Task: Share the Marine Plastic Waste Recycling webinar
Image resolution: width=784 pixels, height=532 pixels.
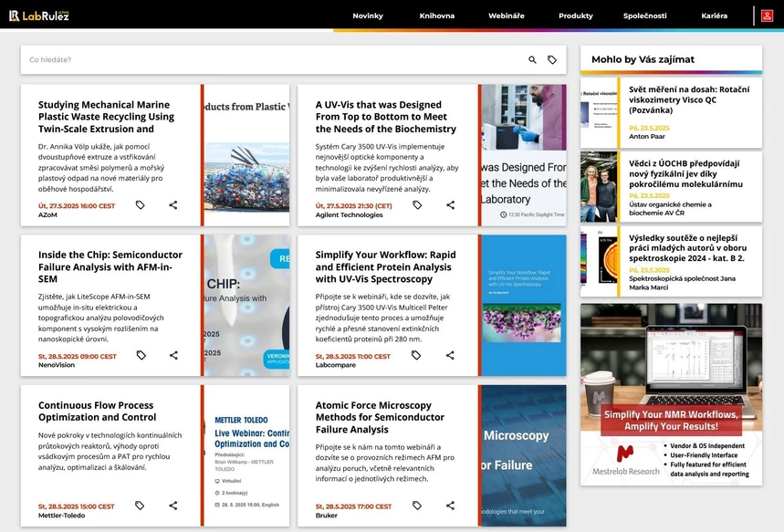Action: (173, 205)
